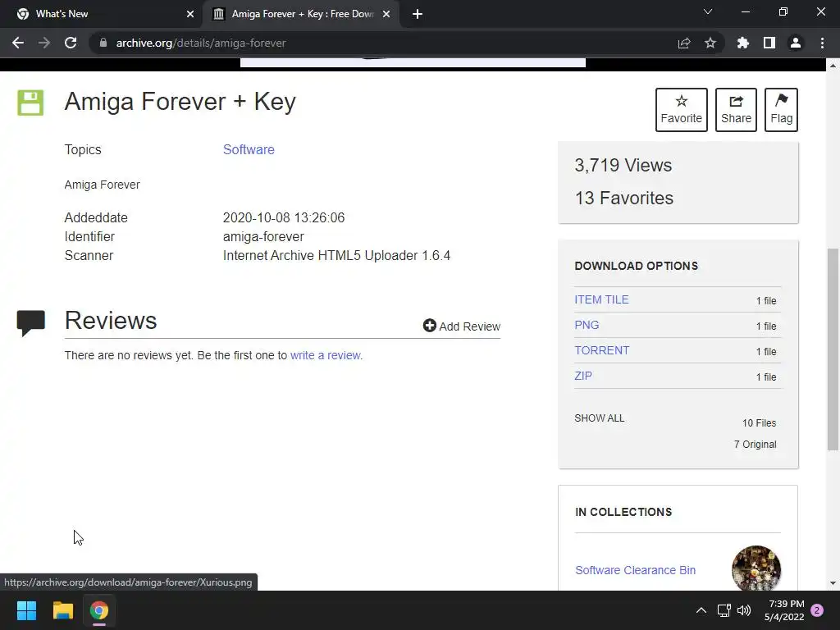Click the browser Forward arrow
Image resolution: width=840 pixels, height=630 pixels.
click(x=44, y=43)
